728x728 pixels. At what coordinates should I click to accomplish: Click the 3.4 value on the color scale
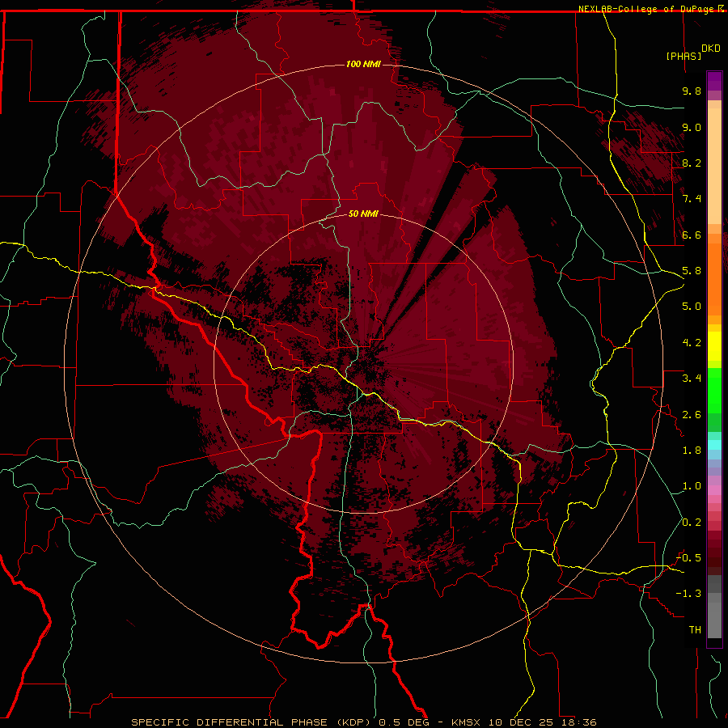[x=692, y=379]
